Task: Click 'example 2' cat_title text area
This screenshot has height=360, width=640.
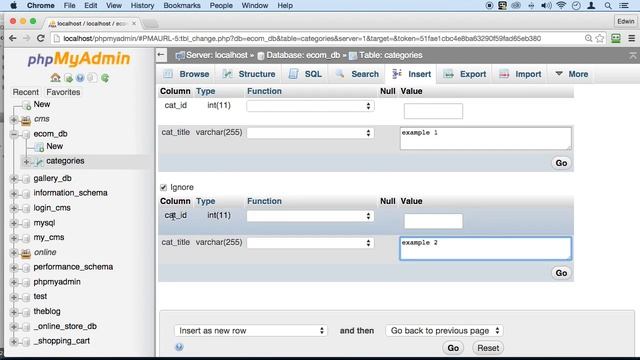Action: 485,248
